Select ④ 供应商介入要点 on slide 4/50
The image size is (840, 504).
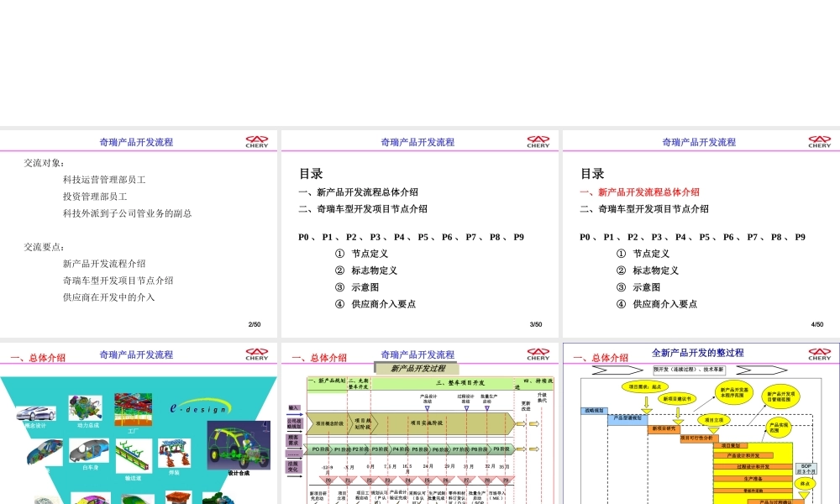pyautogui.click(x=656, y=304)
